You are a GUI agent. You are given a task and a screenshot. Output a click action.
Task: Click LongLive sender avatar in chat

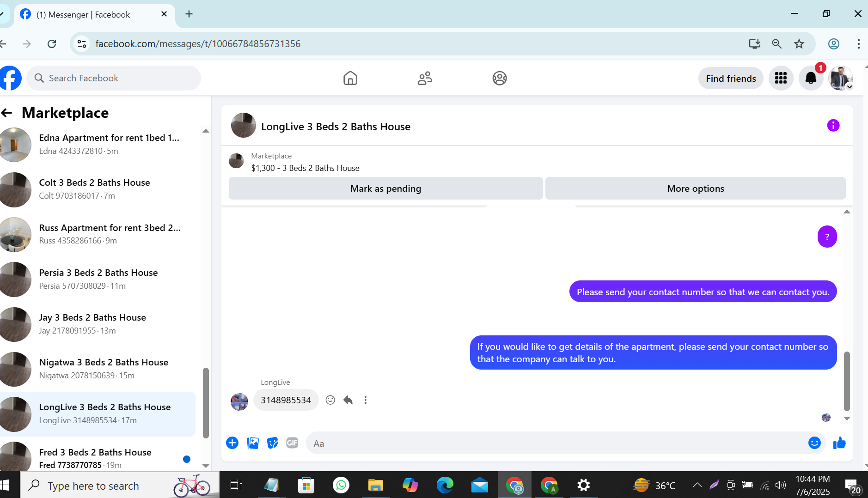click(239, 401)
